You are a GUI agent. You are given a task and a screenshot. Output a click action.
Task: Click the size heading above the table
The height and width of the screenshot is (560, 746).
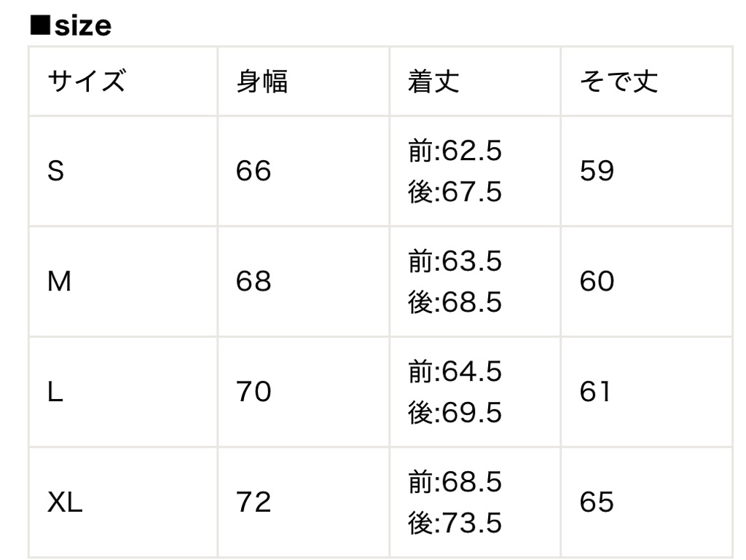(x=71, y=26)
